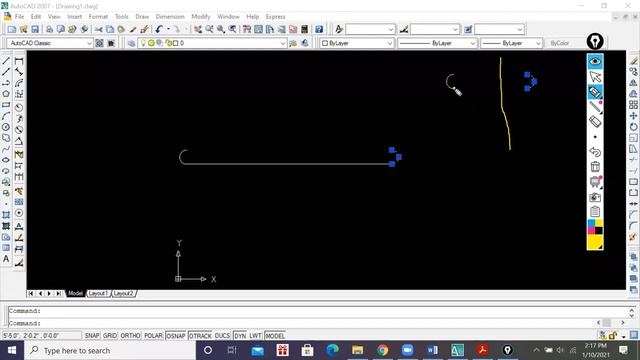Toggle DYN input in status bar
Screen dimensions: 640x360
click(x=240, y=336)
